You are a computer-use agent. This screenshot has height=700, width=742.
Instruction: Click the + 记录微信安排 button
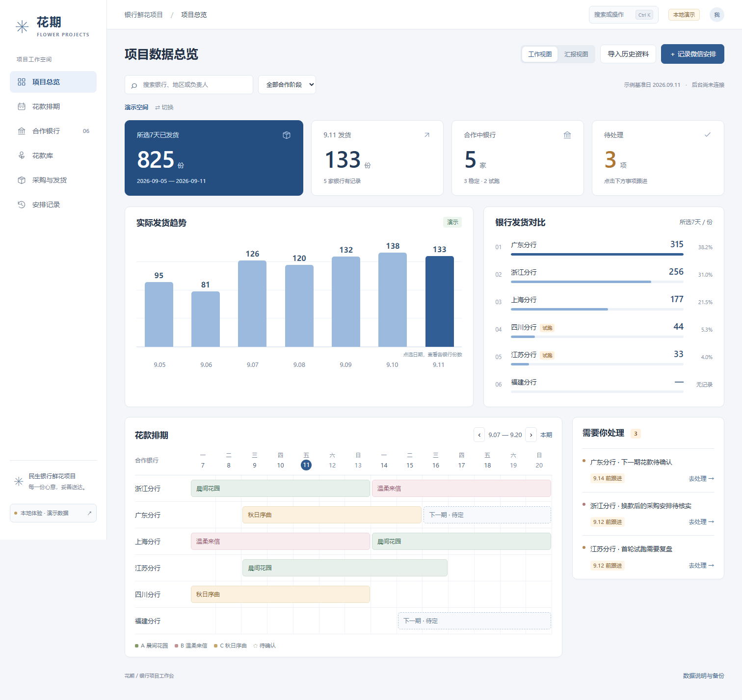(x=692, y=54)
